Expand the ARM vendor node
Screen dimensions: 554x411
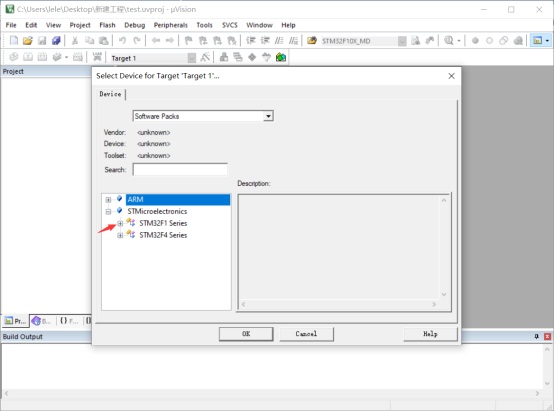[x=108, y=200]
